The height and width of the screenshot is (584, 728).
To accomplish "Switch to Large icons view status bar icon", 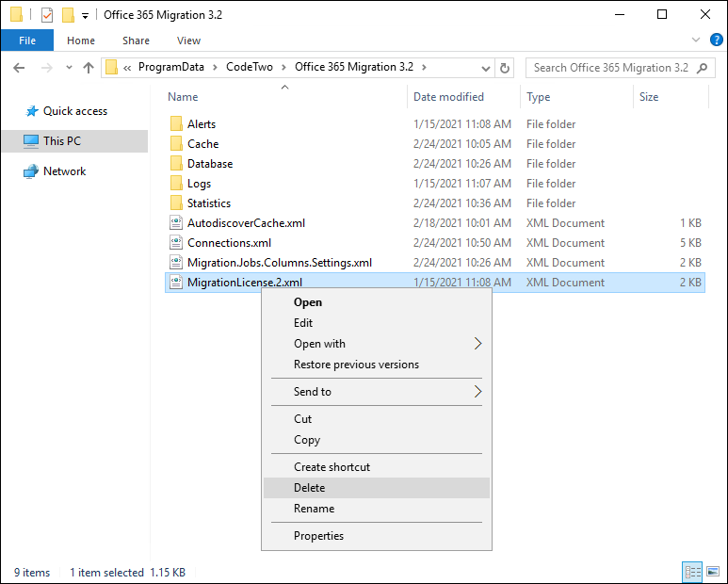I will (x=713, y=572).
